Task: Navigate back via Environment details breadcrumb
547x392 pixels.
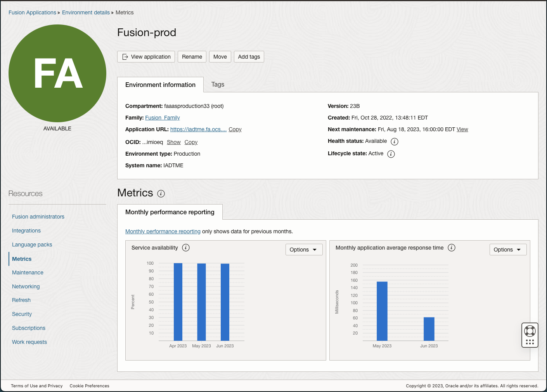Action: [x=86, y=12]
